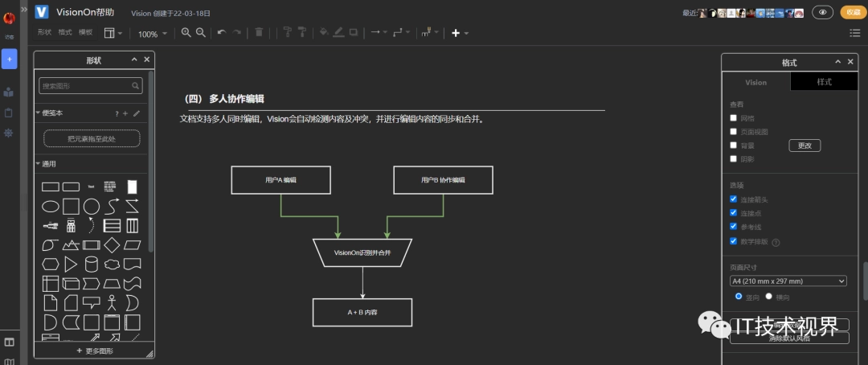This screenshot has height=365, width=868.
Task: Uncheck the 参考线 guides checkbox
Action: pos(734,227)
